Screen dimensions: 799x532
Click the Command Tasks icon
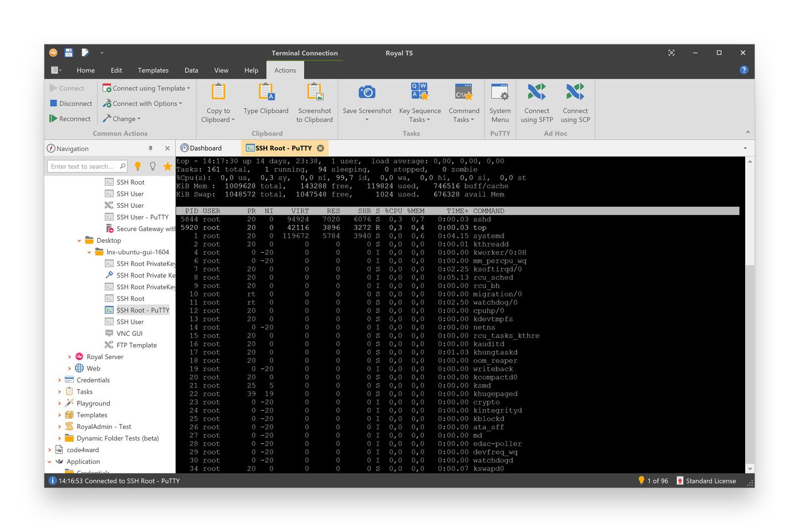pos(464,91)
